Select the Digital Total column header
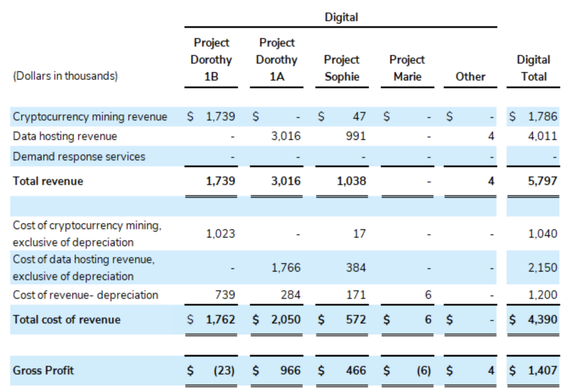The width and height of the screenshot is (567, 392). (533, 68)
